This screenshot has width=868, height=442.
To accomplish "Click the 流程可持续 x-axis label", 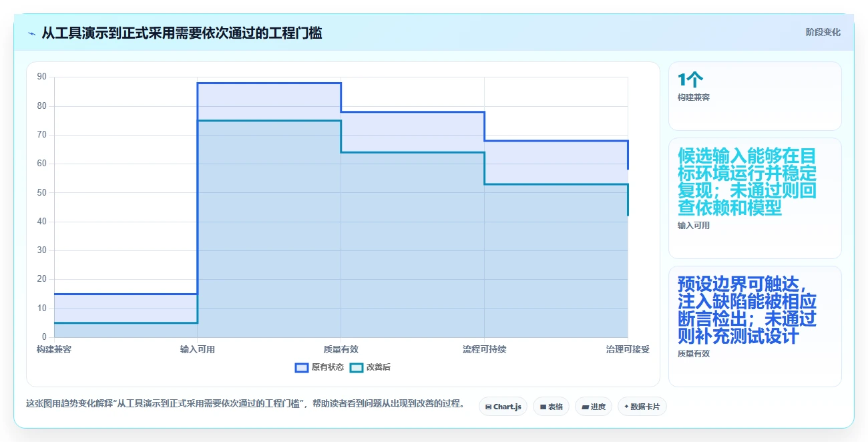I will tap(485, 349).
